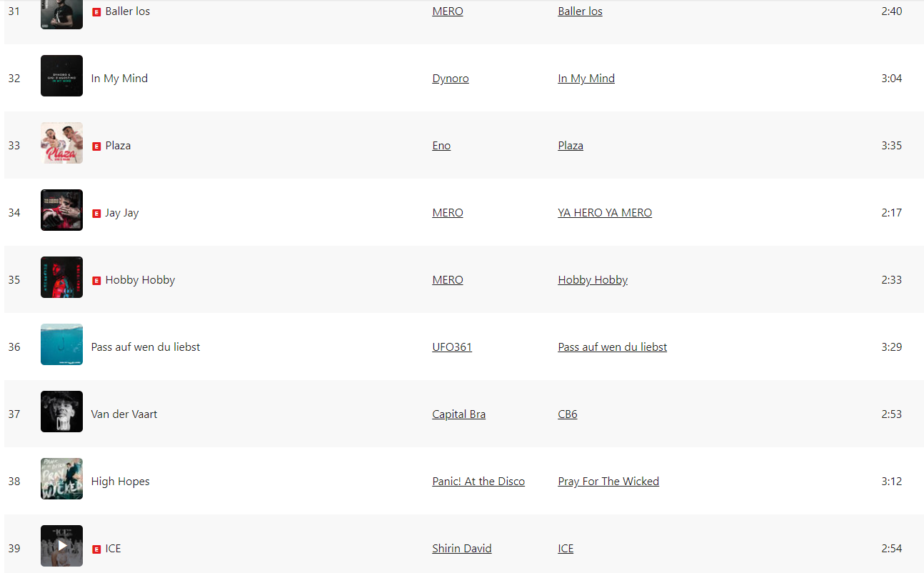Open the YA HERO YA MERO album link
924x573 pixels.
[605, 213]
